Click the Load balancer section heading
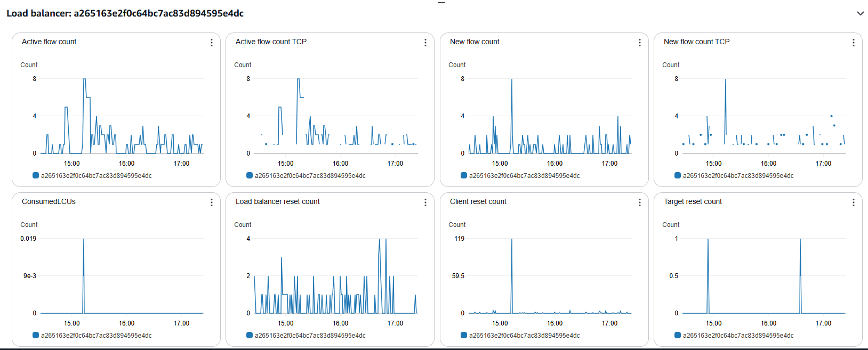The image size is (868, 350). click(125, 13)
